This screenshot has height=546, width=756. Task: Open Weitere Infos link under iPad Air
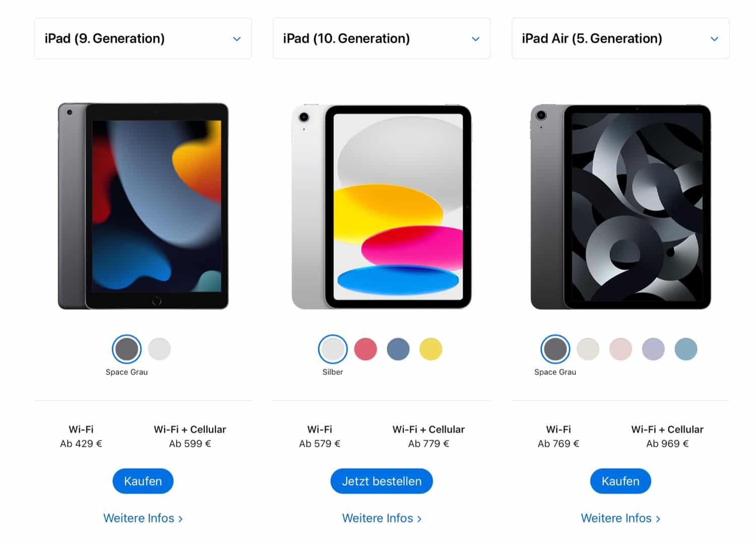[x=620, y=518]
